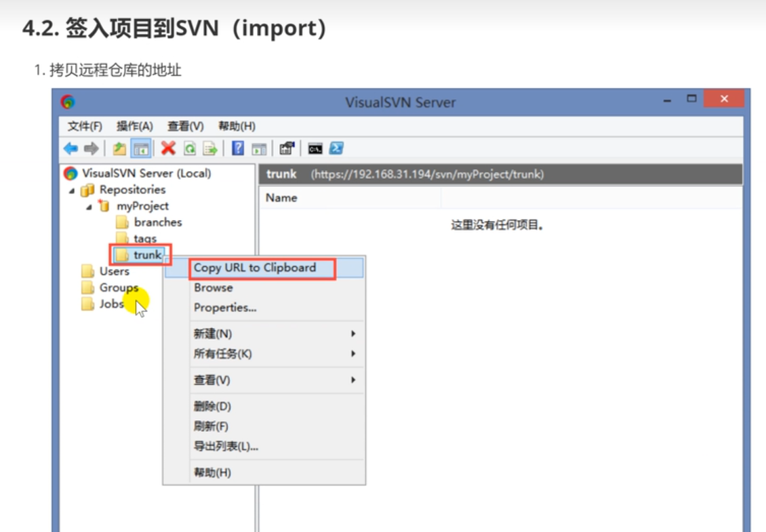Toggle the show/hide action pane icon

click(259, 148)
